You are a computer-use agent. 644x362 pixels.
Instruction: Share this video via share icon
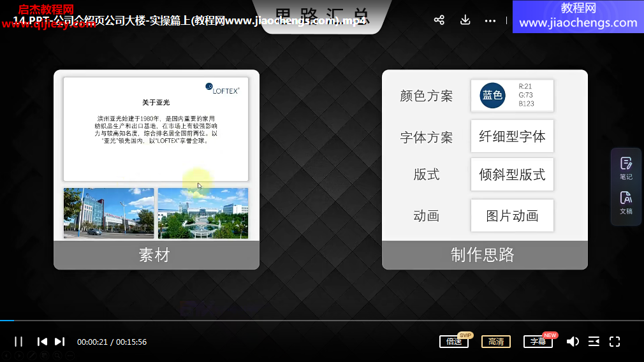tap(439, 20)
